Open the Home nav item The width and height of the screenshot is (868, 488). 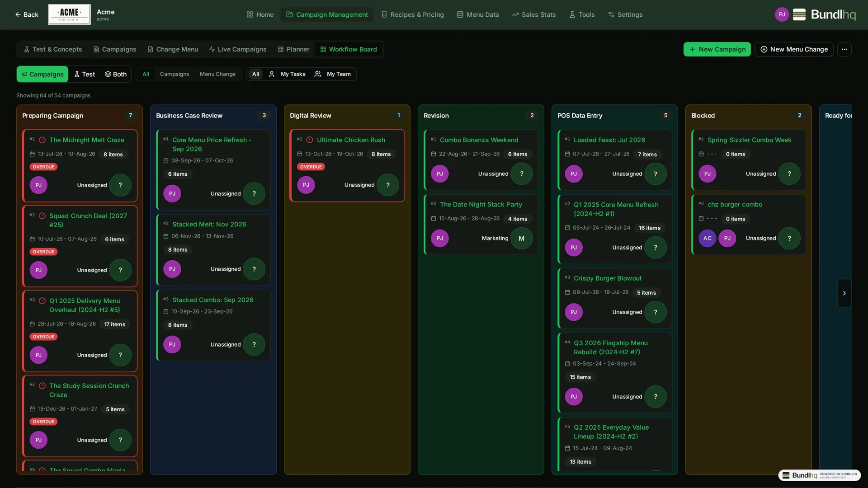[x=260, y=14]
